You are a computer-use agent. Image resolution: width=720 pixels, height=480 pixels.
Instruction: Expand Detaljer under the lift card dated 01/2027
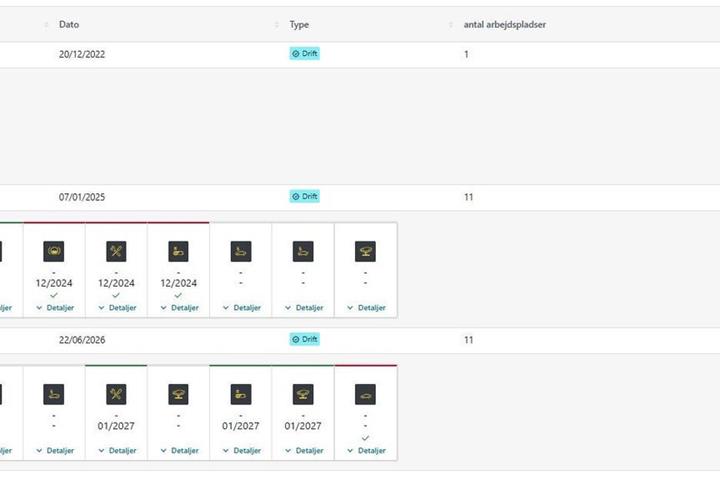click(304, 451)
